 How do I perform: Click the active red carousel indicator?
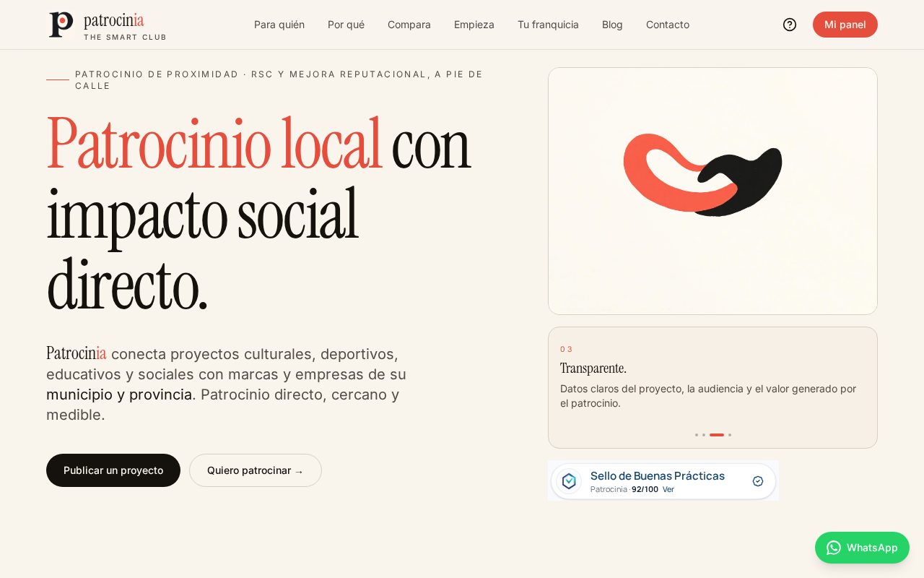pyautogui.click(x=717, y=435)
